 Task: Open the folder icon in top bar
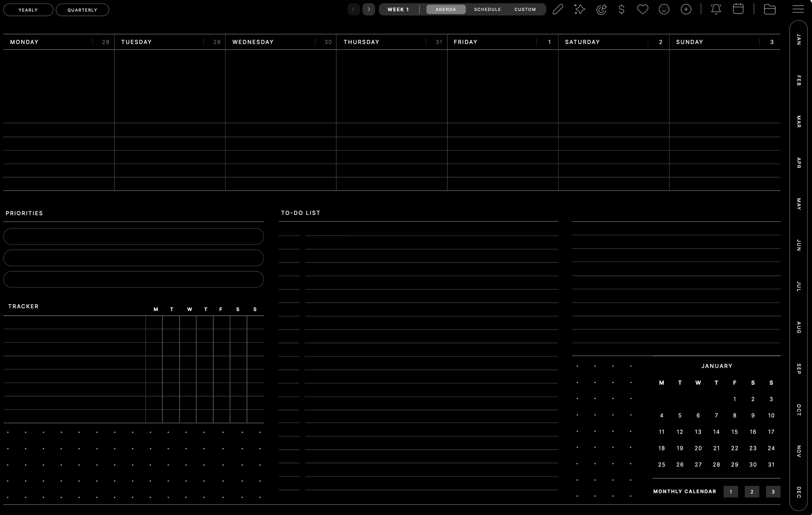[770, 9]
